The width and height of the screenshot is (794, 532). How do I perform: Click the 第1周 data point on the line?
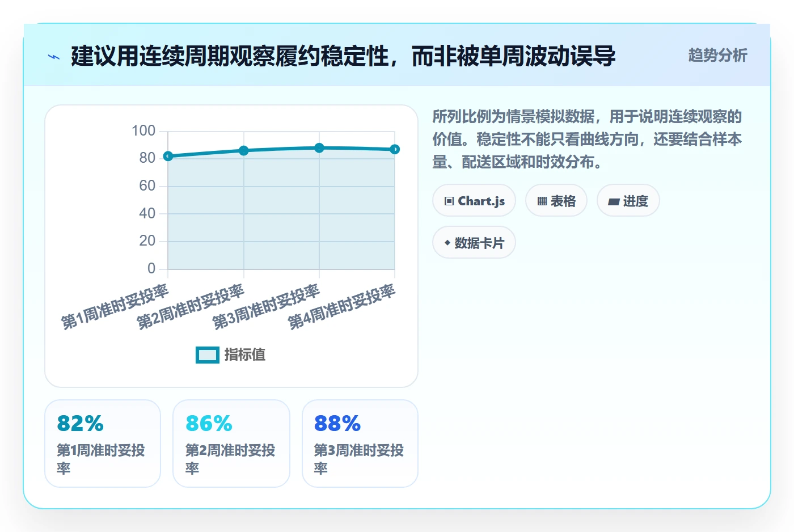(168, 156)
